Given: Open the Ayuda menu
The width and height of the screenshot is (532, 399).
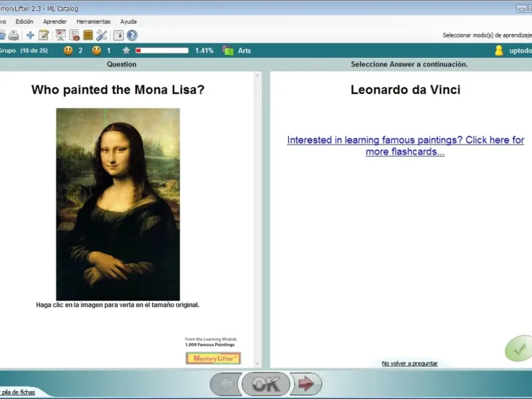Looking at the screenshot, I should 128,21.
